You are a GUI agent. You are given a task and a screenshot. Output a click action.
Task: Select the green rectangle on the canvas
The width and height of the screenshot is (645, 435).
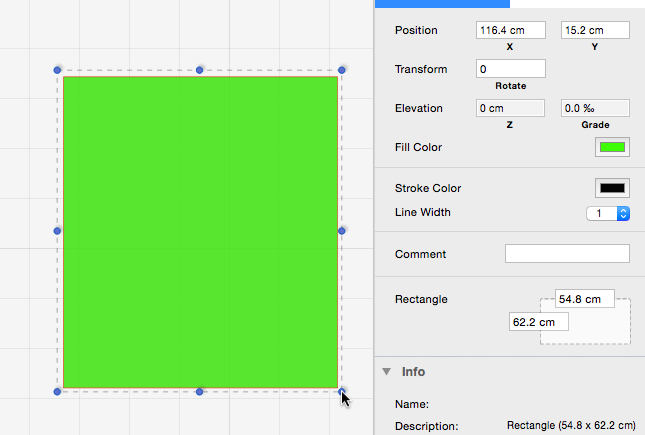click(200, 232)
